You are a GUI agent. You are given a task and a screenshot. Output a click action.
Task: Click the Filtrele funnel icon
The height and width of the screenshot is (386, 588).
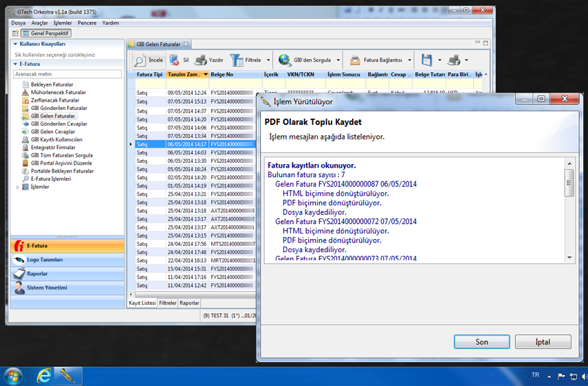pos(237,60)
